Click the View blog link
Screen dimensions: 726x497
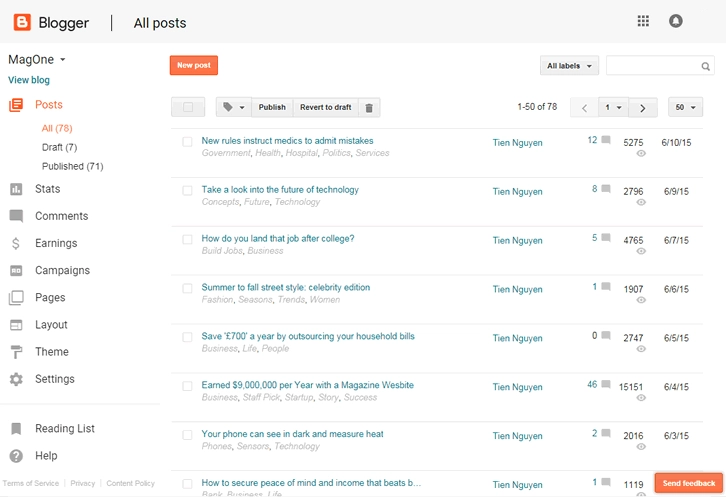29,80
